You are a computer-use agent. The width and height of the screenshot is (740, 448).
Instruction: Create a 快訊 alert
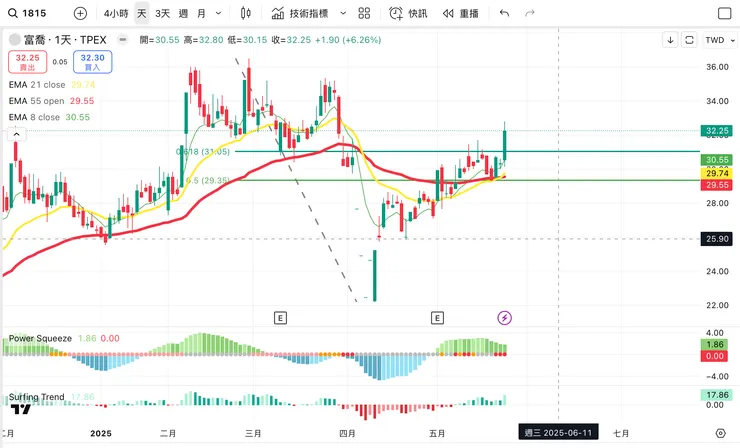[x=408, y=13]
